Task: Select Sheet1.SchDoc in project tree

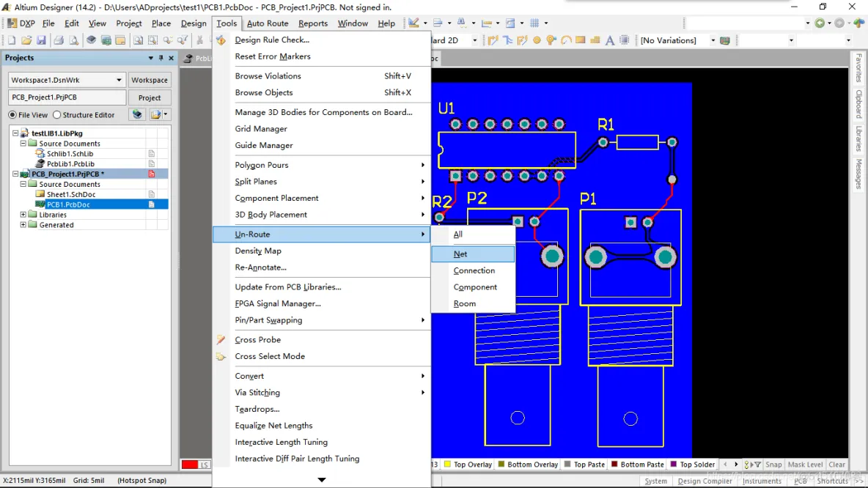Action: coord(71,195)
